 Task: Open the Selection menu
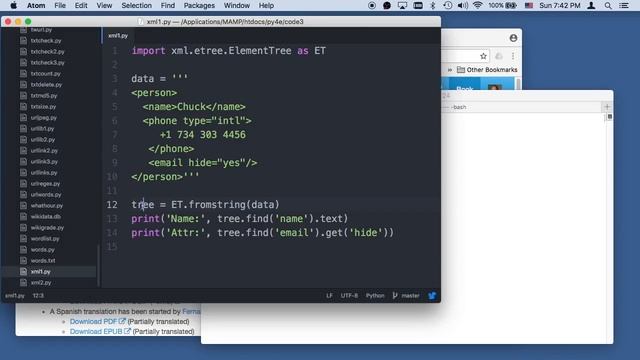[x=136, y=6]
